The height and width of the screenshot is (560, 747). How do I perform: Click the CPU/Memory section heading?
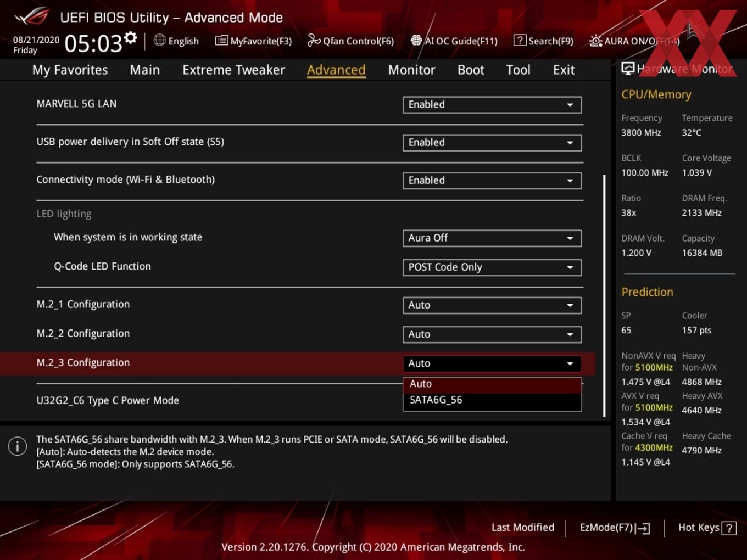point(656,94)
